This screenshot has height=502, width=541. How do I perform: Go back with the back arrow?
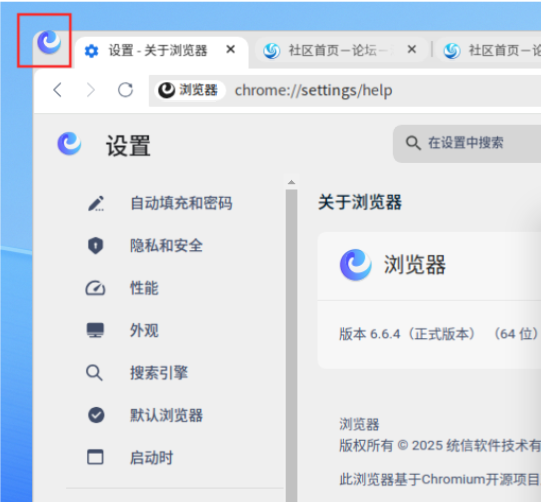tap(58, 90)
